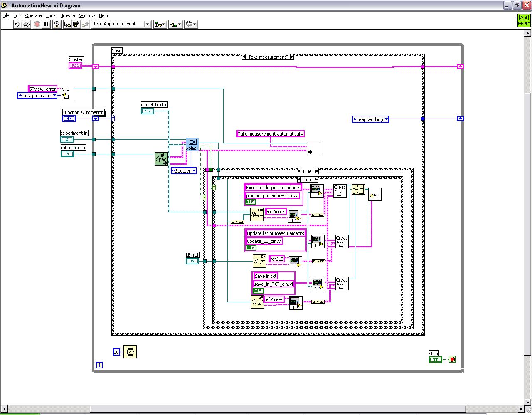The height and width of the screenshot is (415, 532).
Task: Select the experiment in terminal
Action: pos(67,139)
